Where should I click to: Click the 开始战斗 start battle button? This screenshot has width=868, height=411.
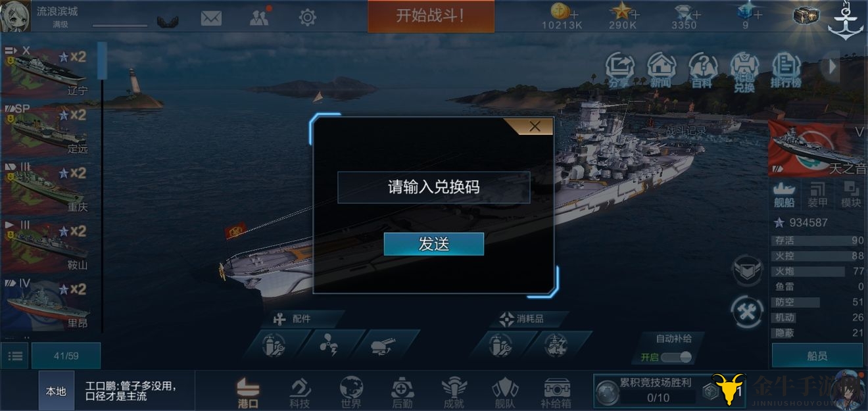click(431, 16)
